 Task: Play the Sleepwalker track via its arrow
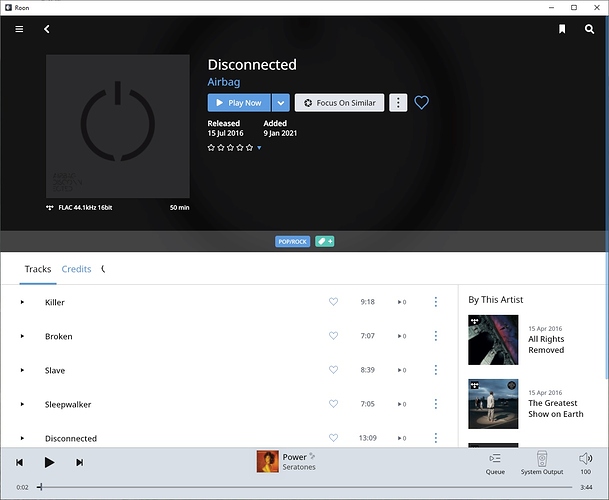22,404
